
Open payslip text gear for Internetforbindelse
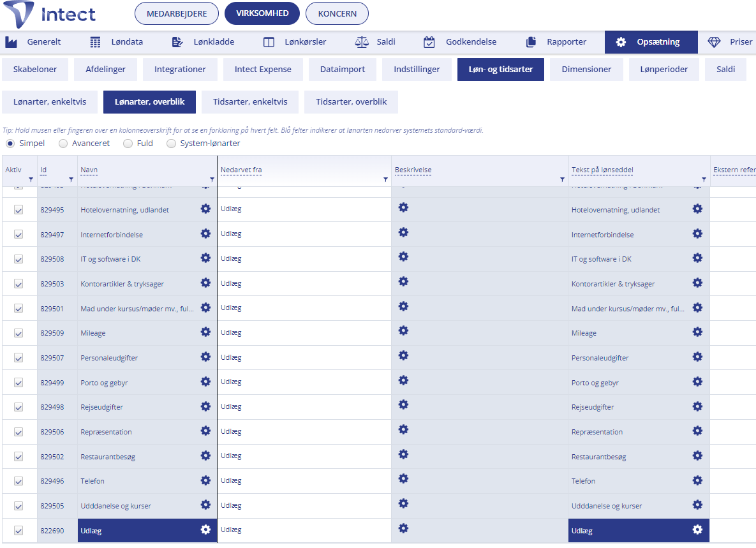pyautogui.click(x=697, y=233)
